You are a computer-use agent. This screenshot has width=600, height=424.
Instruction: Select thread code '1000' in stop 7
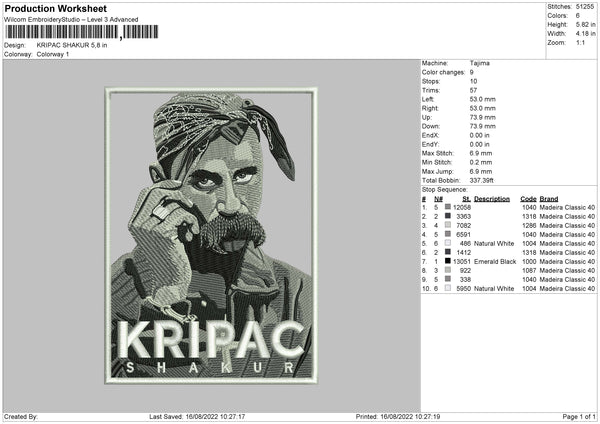(x=529, y=261)
